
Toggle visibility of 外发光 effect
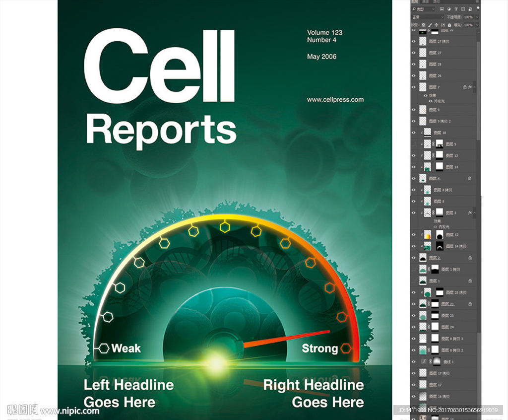coord(431,101)
